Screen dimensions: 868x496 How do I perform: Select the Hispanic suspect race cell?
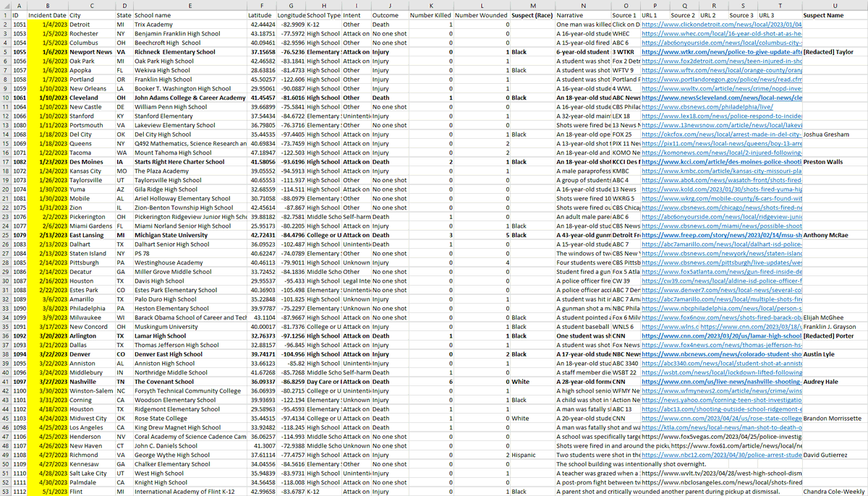click(533, 456)
